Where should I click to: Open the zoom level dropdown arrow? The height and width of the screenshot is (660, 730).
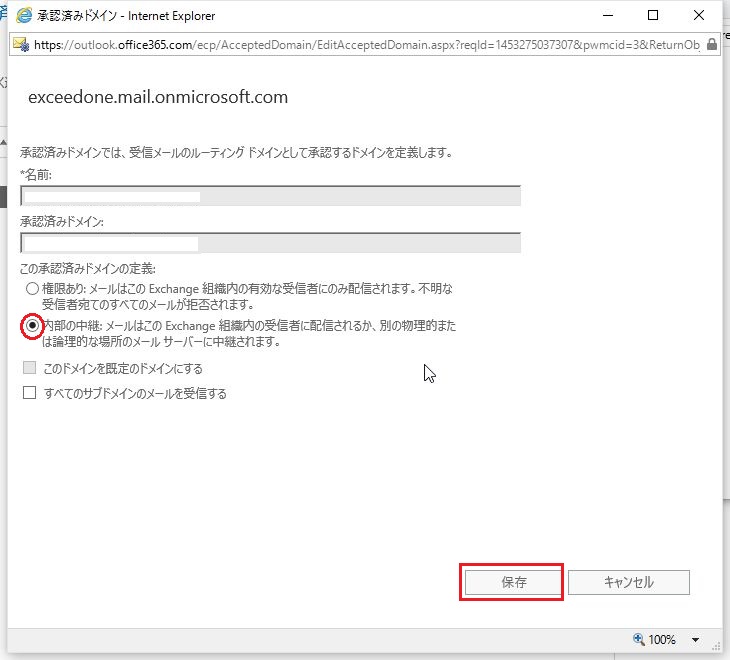click(695, 640)
